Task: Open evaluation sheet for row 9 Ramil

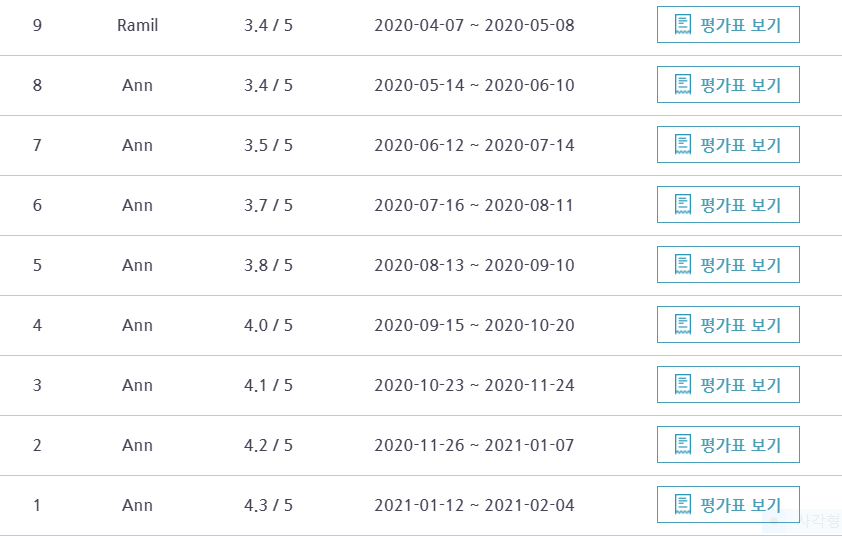Action: click(728, 25)
